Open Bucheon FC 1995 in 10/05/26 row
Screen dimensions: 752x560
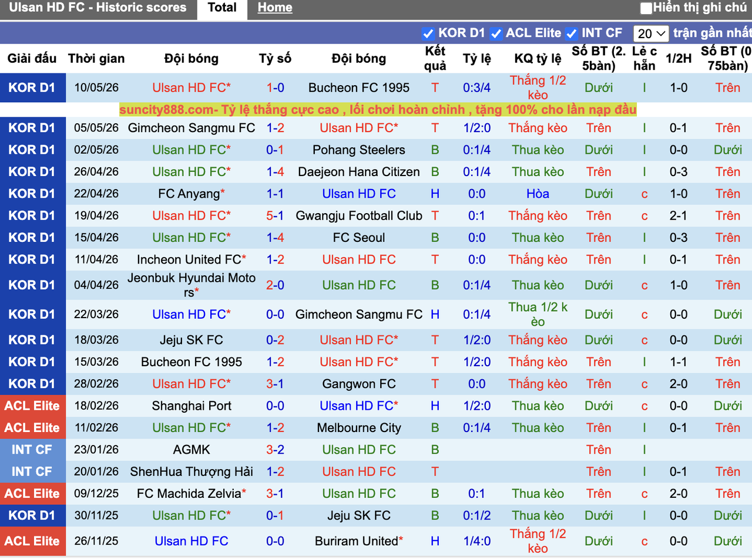click(359, 88)
